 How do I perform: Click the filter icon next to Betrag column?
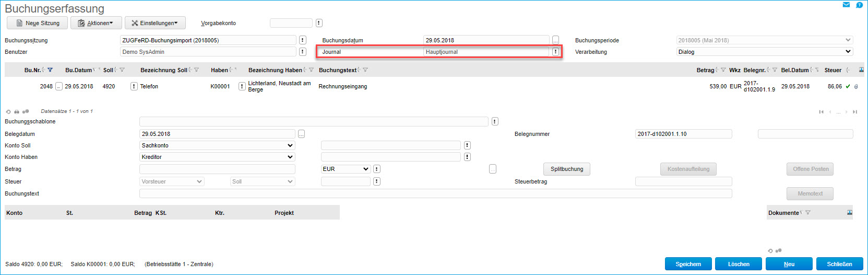723,70
